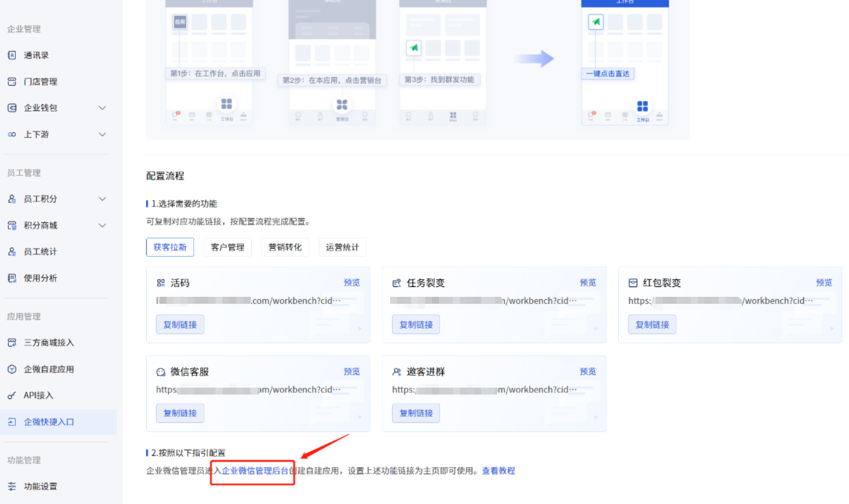This screenshot has width=849, height=504.
Task: Click the 一键点击直达 illustration thumbnail
Action: coord(625,62)
